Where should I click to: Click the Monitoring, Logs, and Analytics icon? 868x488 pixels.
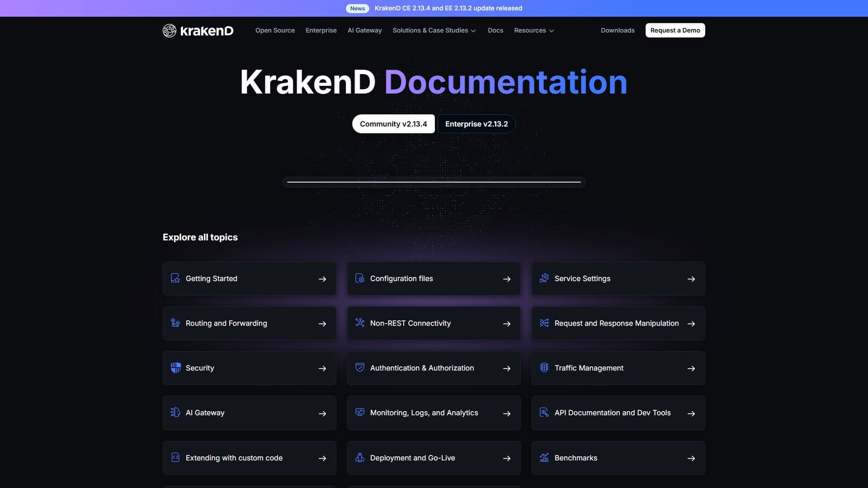(x=360, y=413)
